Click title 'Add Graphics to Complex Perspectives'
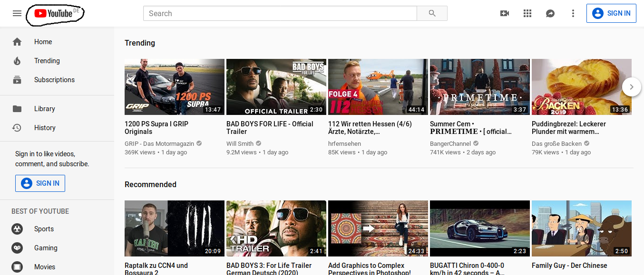 370,269
